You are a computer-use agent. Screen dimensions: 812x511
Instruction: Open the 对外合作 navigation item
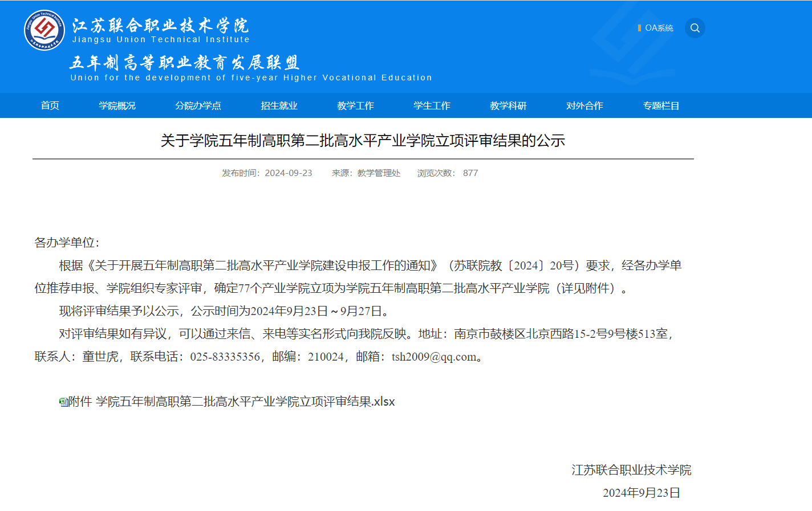tap(584, 105)
